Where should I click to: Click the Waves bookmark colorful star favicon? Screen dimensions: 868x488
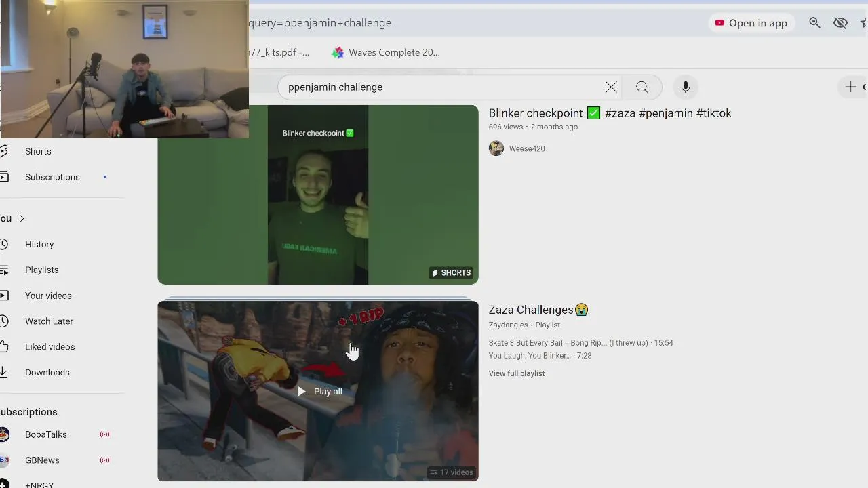point(337,52)
